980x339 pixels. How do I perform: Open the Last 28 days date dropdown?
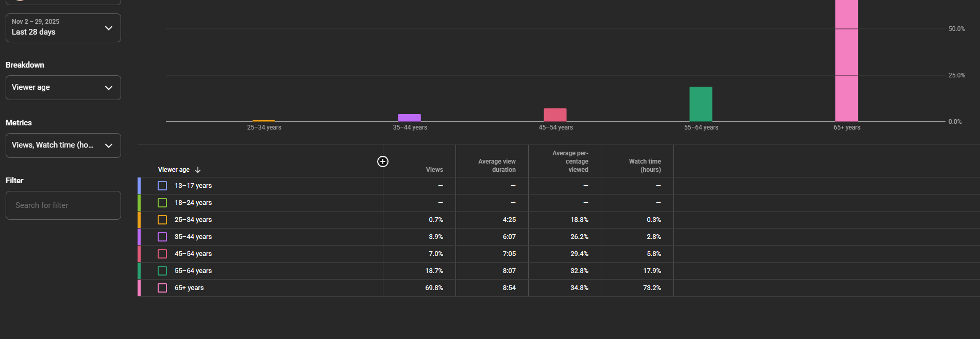(x=63, y=28)
